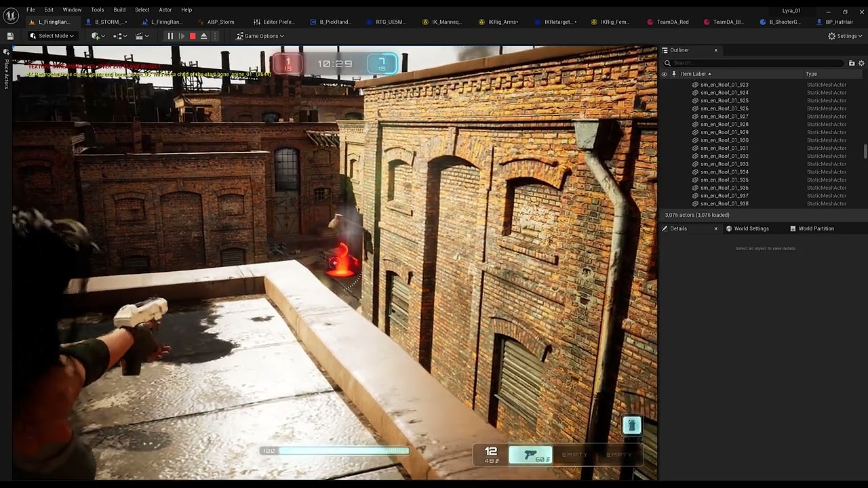The image size is (868, 488).
Task: Open the Build menu
Action: coord(119,9)
